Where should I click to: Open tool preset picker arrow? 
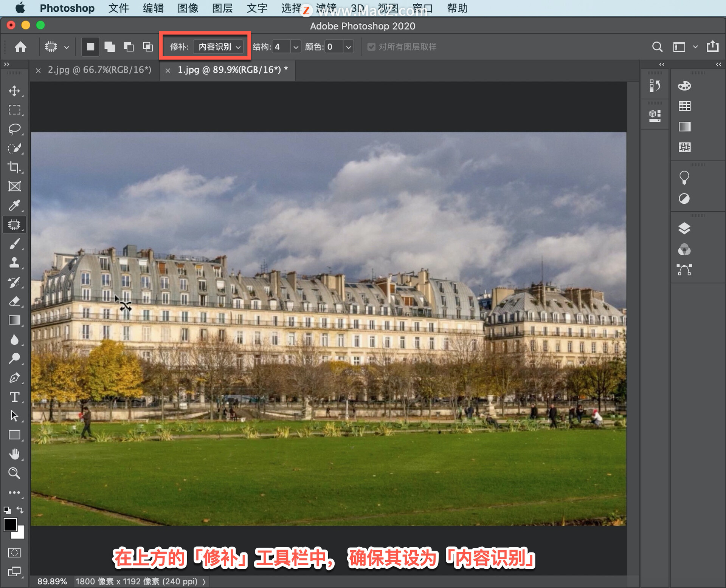[x=67, y=47]
